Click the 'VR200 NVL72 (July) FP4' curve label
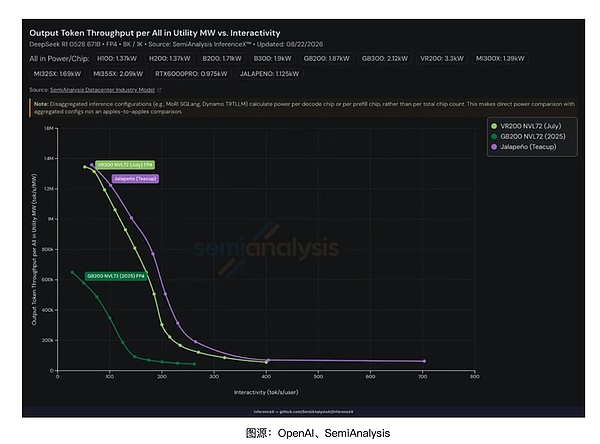600x444 pixels. click(x=125, y=165)
